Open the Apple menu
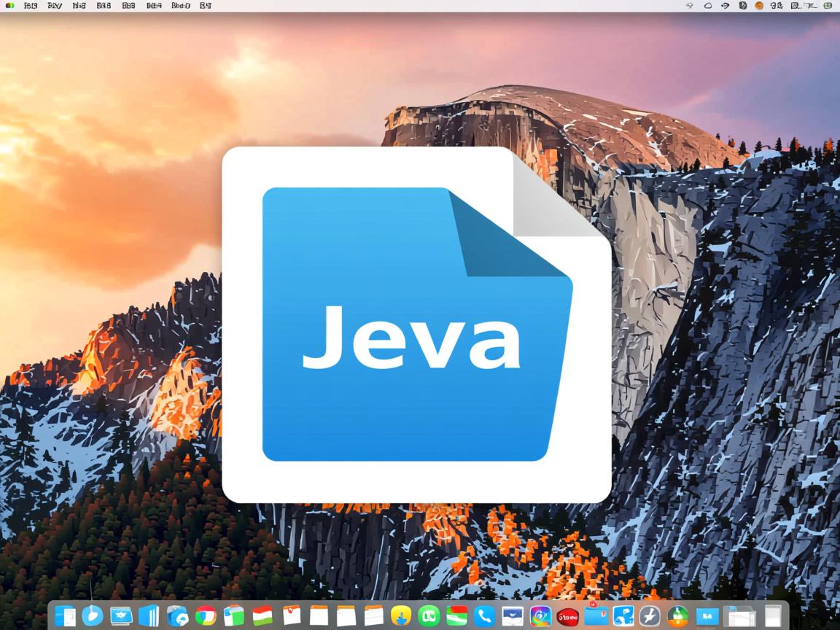 9,6
